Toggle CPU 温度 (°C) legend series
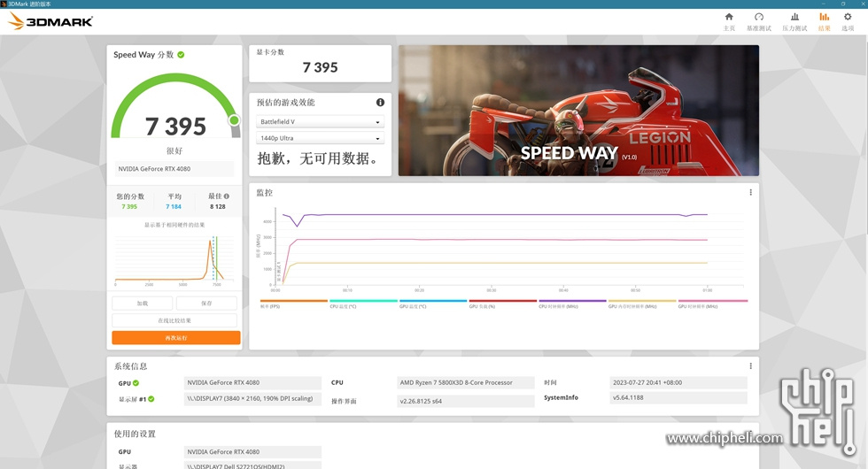 (x=363, y=304)
